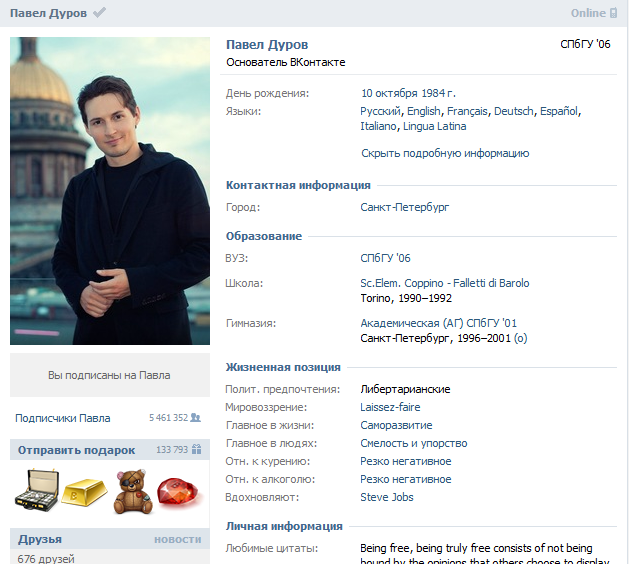Open the Steve Jobs inspiration link
630x564 pixels.
tap(389, 497)
